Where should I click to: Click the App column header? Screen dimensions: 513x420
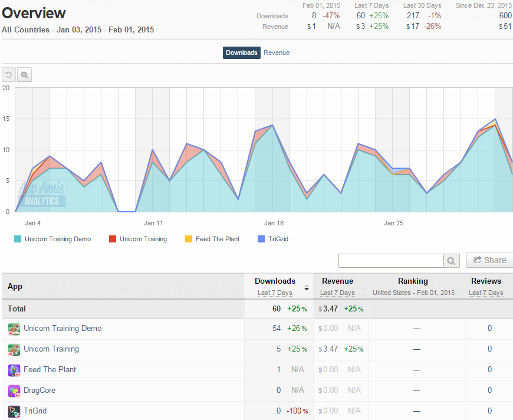tap(15, 287)
